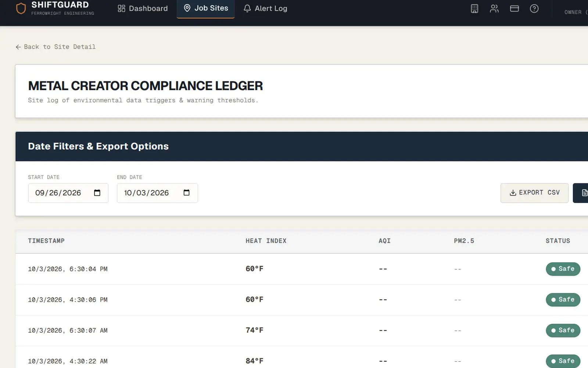Click the Metal Creator Compliance Ledger heading

[146, 86]
